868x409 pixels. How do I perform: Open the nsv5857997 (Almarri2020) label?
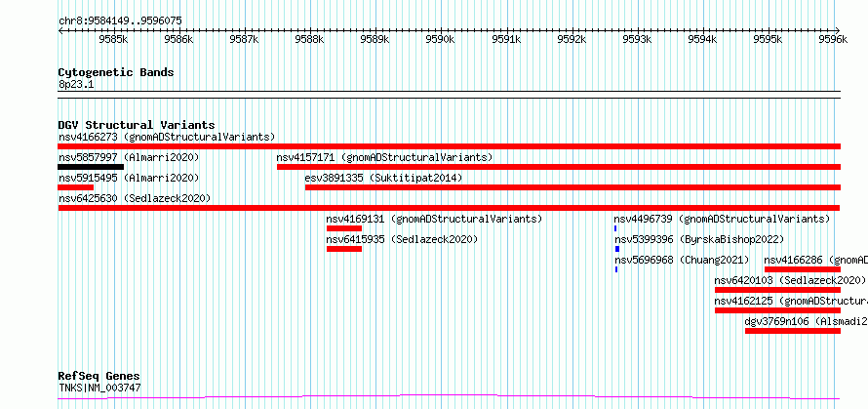tap(129, 157)
